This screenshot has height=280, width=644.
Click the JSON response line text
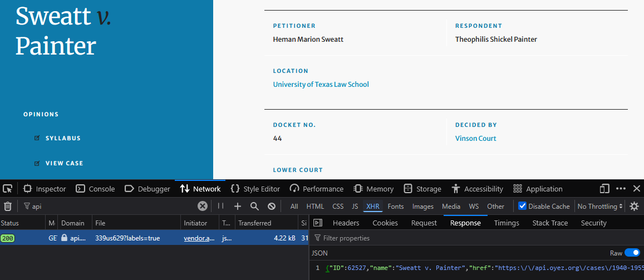485,268
